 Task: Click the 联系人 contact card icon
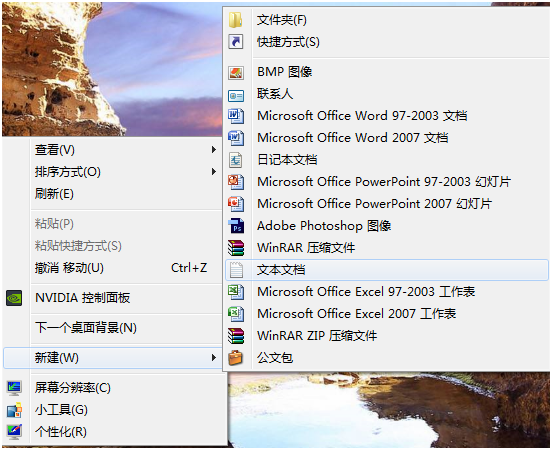[236, 95]
